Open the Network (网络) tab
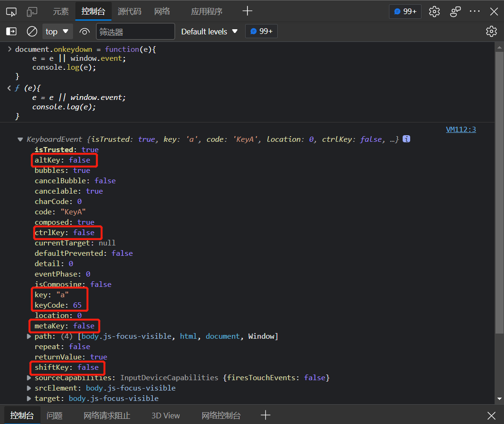Screen dimensions: 504x424 click(x=162, y=12)
